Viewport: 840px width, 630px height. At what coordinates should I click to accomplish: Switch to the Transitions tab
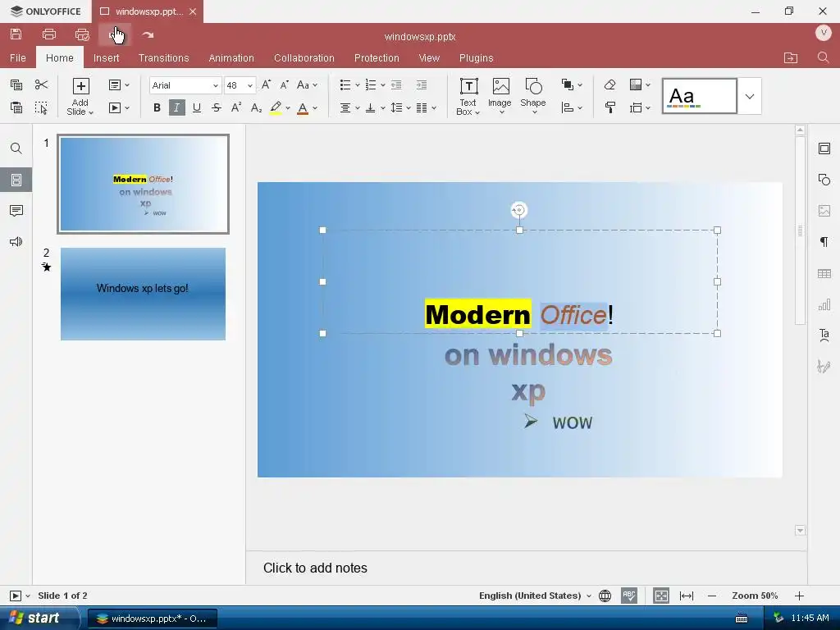pos(163,58)
